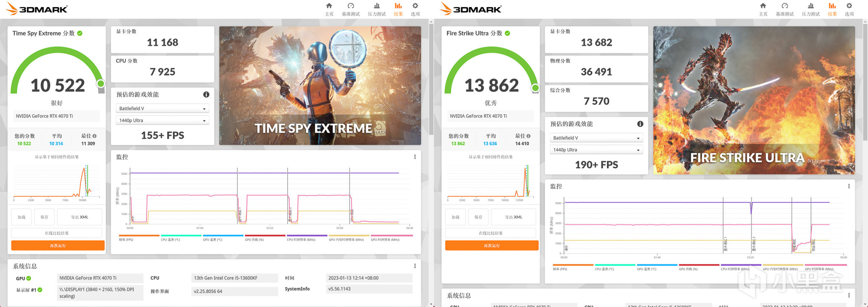Click green validation check beside Fire Strike Ultra 分数
The height and width of the screenshot is (307, 868).
point(507,33)
